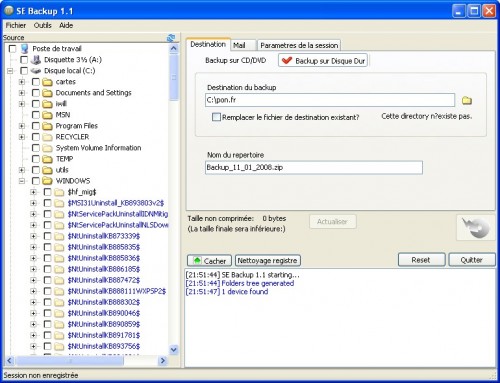This screenshot has height=383, width=500.
Task: Click the Quitter button
Action: (472, 260)
